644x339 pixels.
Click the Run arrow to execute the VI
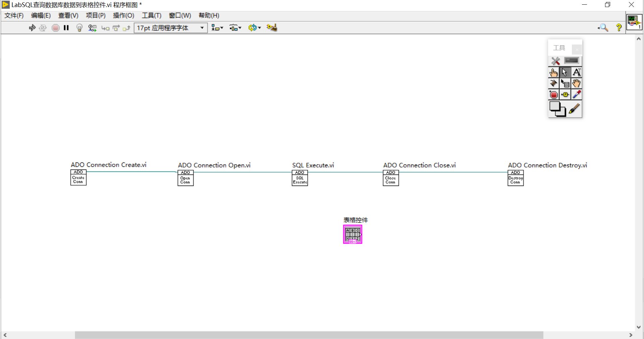(x=32, y=28)
